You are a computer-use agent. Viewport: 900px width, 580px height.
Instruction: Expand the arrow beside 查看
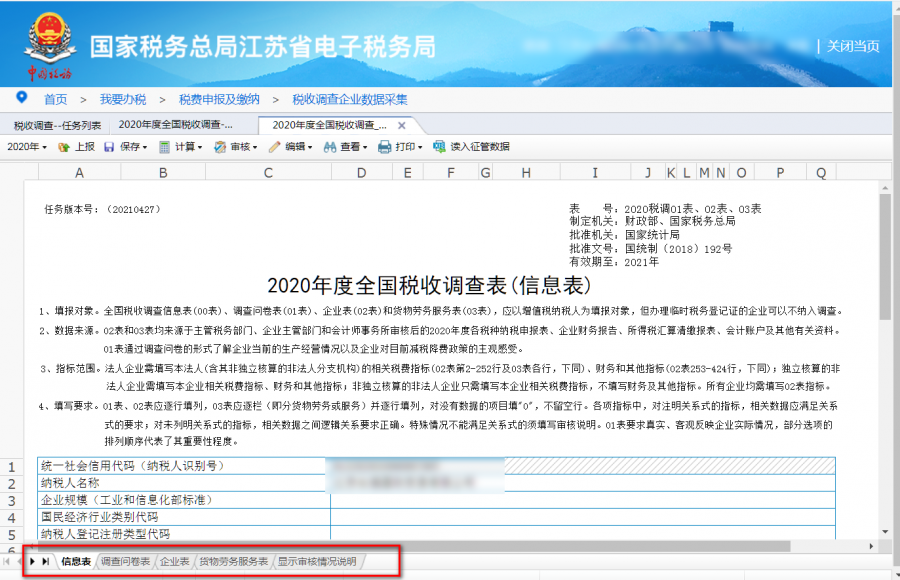tap(365, 148)
